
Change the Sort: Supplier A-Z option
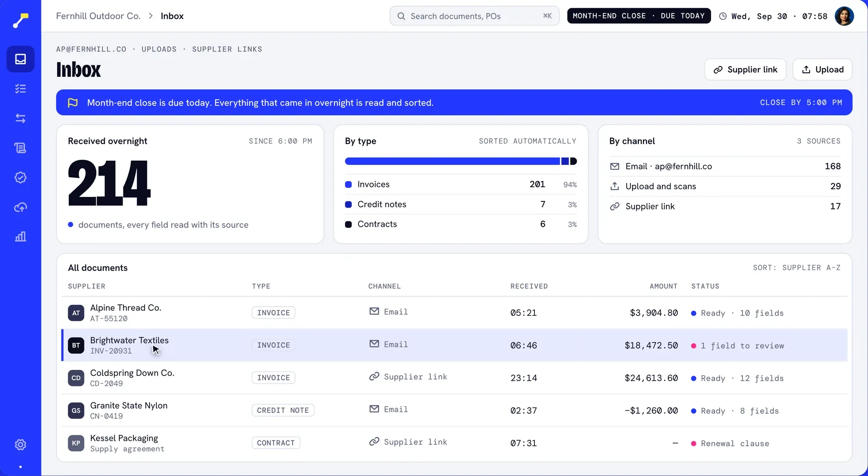click(x=797, y=268)
